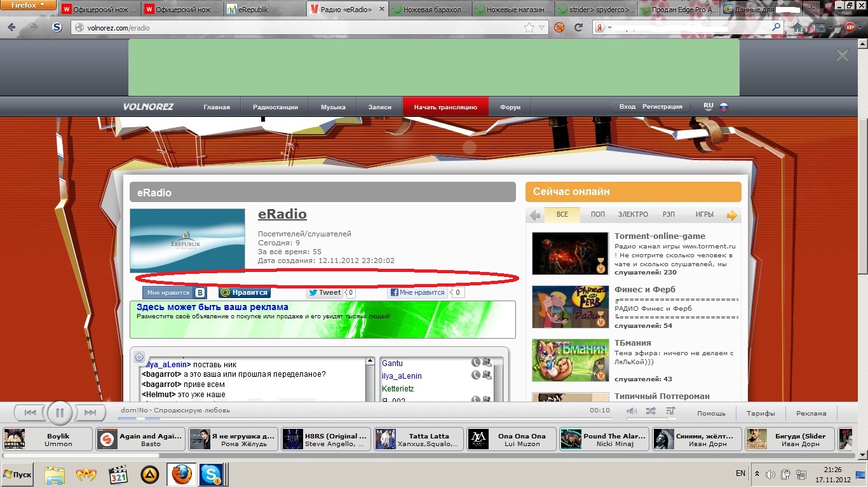The height and width of the screenshot is (488, 868).
Task: Click VK Мне нравится button
Action: (175, 293)
